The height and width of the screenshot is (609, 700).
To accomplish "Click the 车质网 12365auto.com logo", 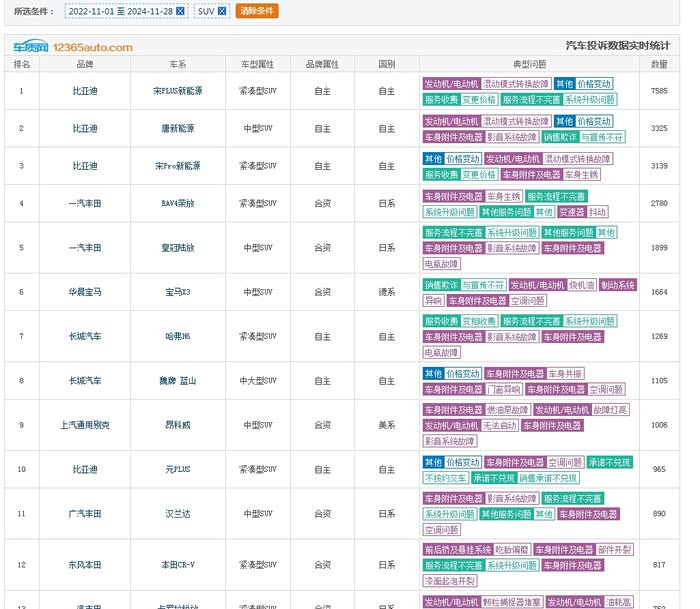I will (x=72, y=47).
